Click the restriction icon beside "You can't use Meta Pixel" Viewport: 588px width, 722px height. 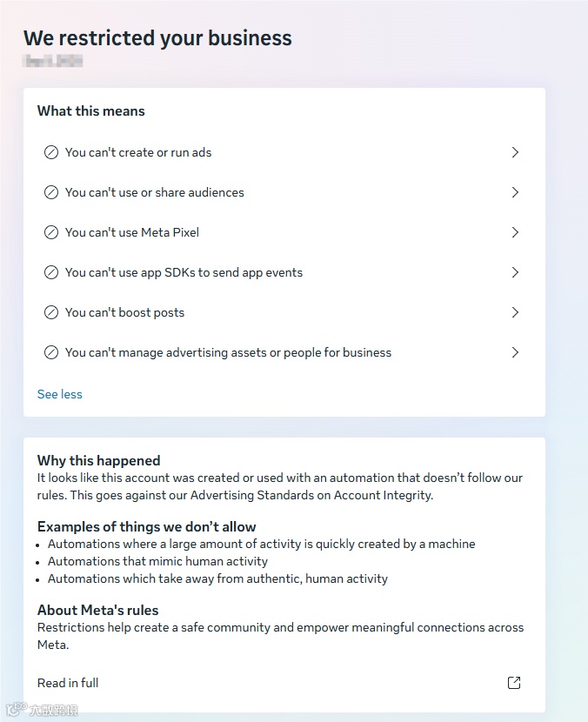51,232
